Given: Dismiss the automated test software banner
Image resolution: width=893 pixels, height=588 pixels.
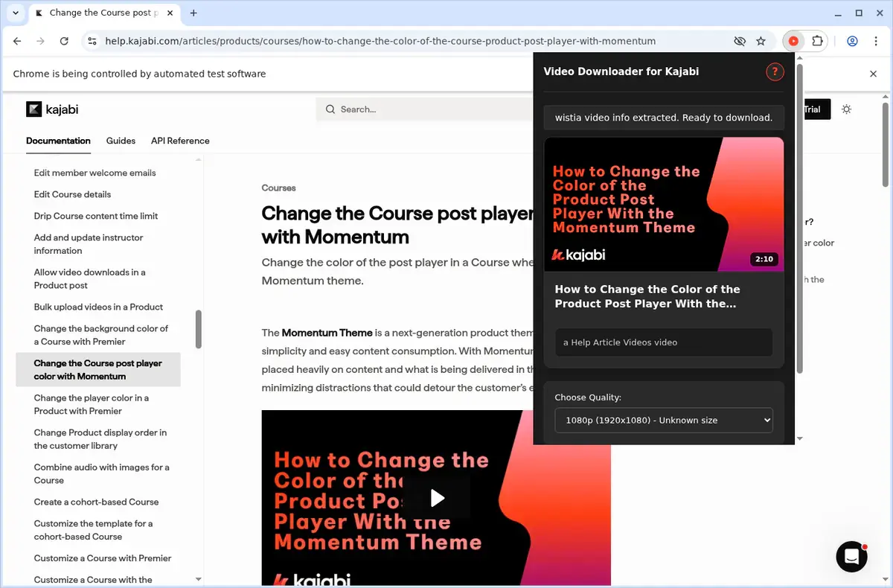Looking at the screenshot, I should [x=874, y=74].
